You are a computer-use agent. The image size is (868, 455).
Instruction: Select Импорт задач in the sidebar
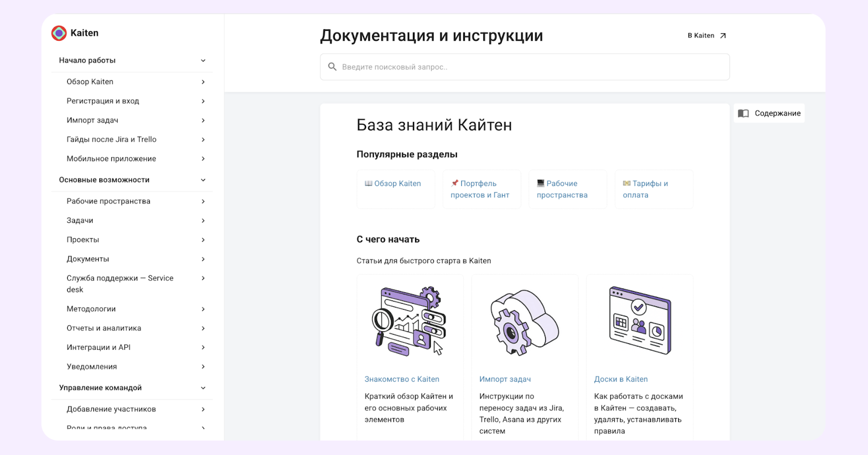(92, 120)
